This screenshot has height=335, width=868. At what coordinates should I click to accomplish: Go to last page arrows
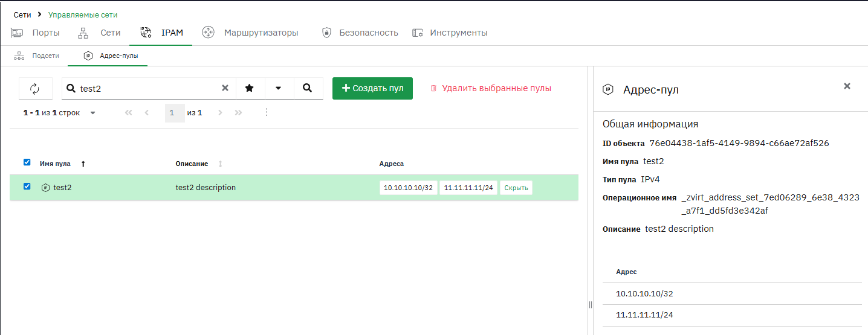tap(238, 113)
